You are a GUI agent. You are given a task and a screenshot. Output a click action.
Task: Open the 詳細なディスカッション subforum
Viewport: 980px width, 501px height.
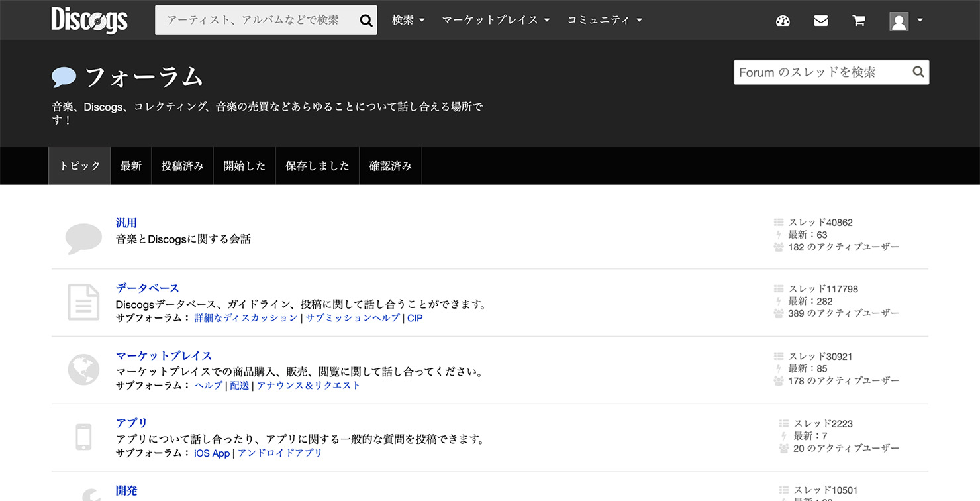(246, 318)
